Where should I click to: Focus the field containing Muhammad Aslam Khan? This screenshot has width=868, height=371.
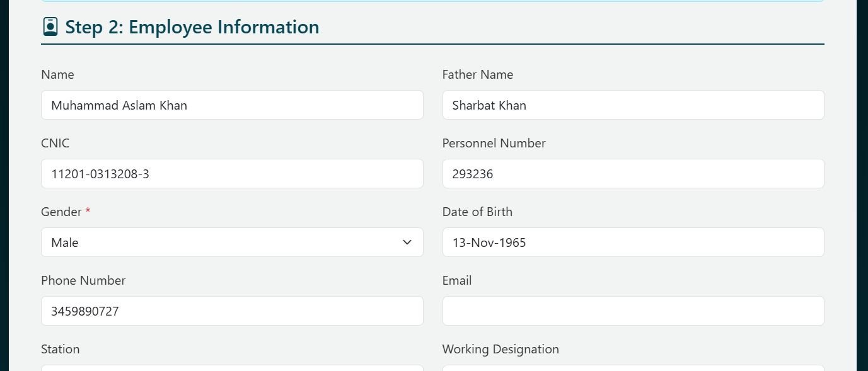[x=232, y=105]
